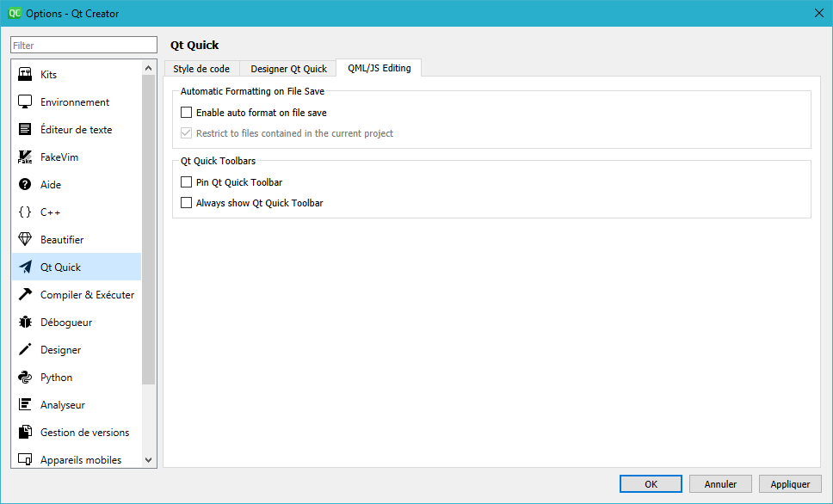Select the Débogueur bug icon

(x=25, y=323)
